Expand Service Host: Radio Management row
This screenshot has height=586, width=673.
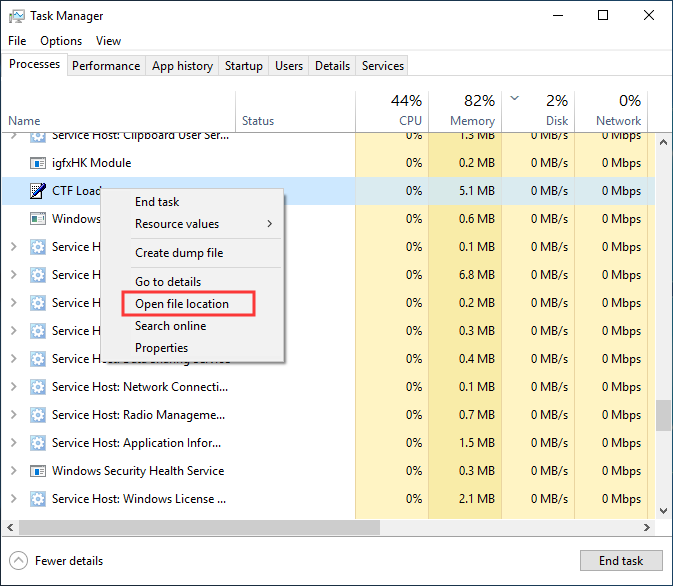coord(14,415)
